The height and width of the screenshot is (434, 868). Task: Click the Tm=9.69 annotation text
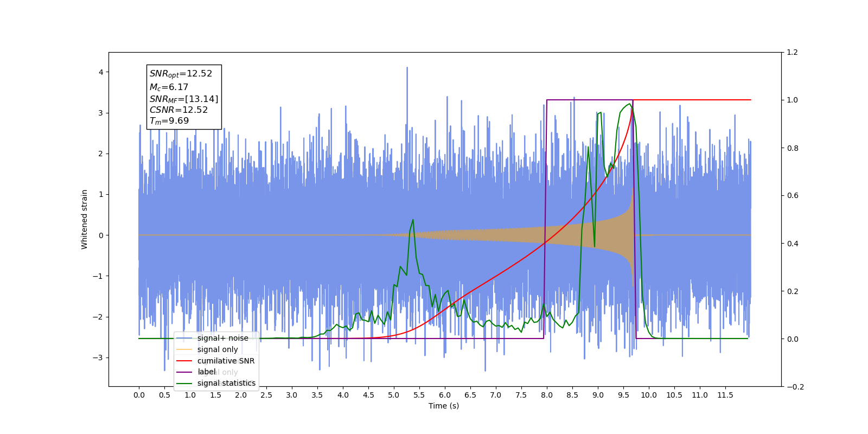(x=169, y=121)
